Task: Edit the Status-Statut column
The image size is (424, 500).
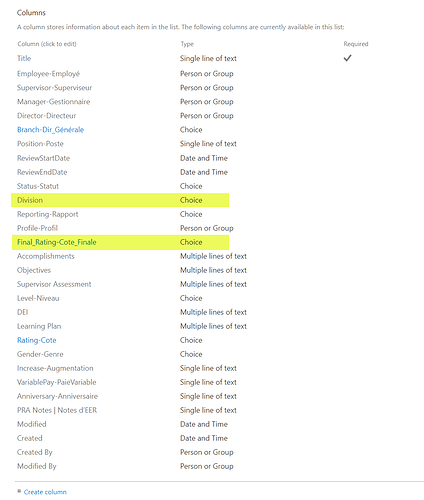Action: pos(38,186)
